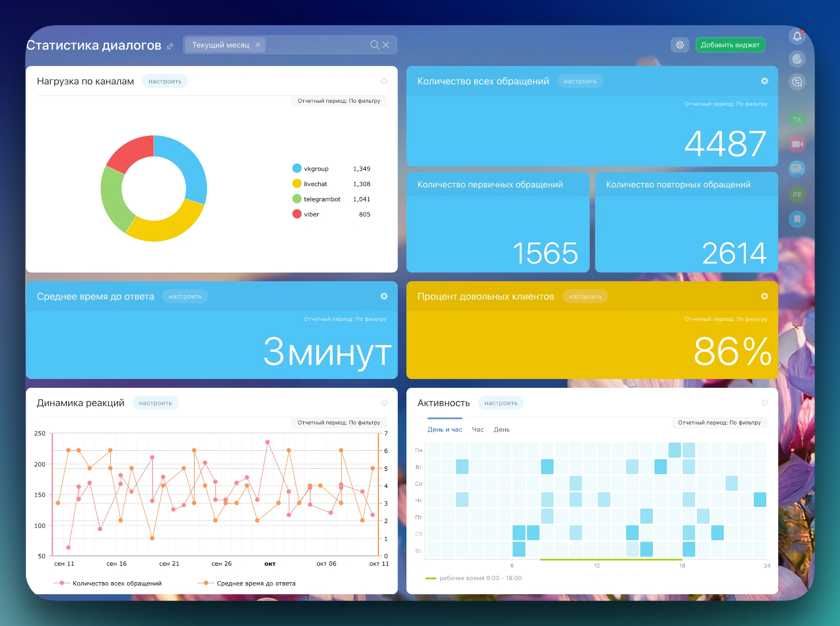This screenshot has height=626, width=840.
Task: Expand the gear menu on the Динамика реакций widget
Action: 384,403
